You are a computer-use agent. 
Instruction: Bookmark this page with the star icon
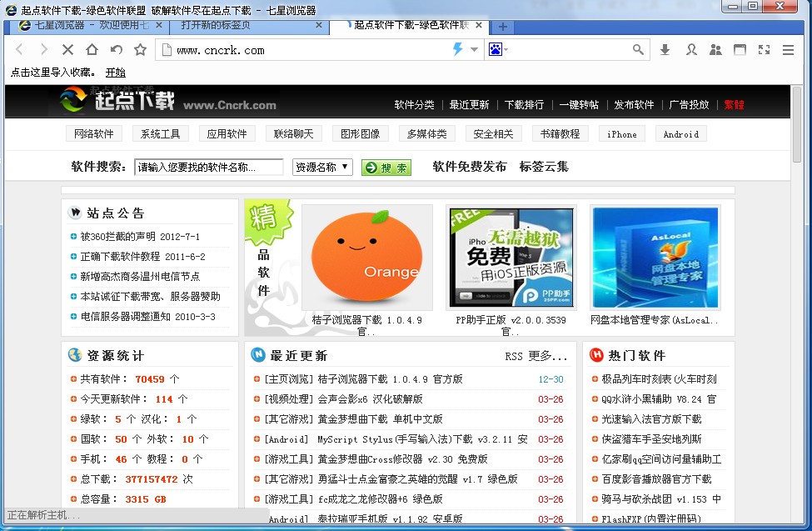coord(141,50)
